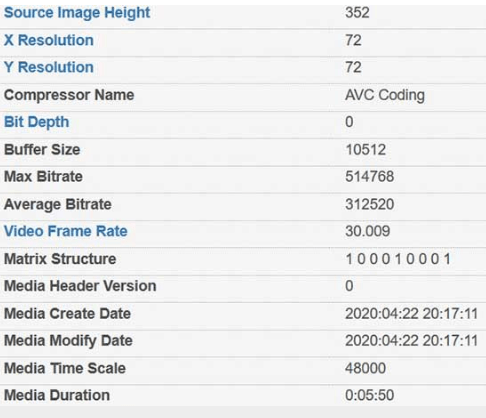
Task: Open the Video Frame Rate link
Action: (x=66, y=231)
